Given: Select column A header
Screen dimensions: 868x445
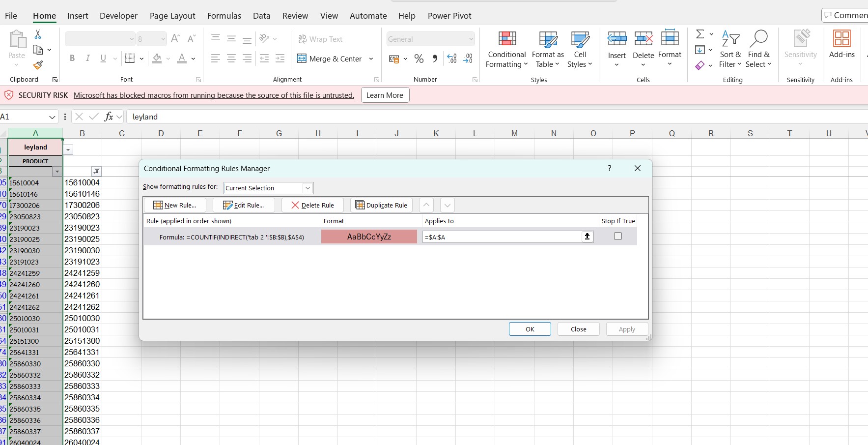Looking at the screenshot, I should click(x=35, y=133).
